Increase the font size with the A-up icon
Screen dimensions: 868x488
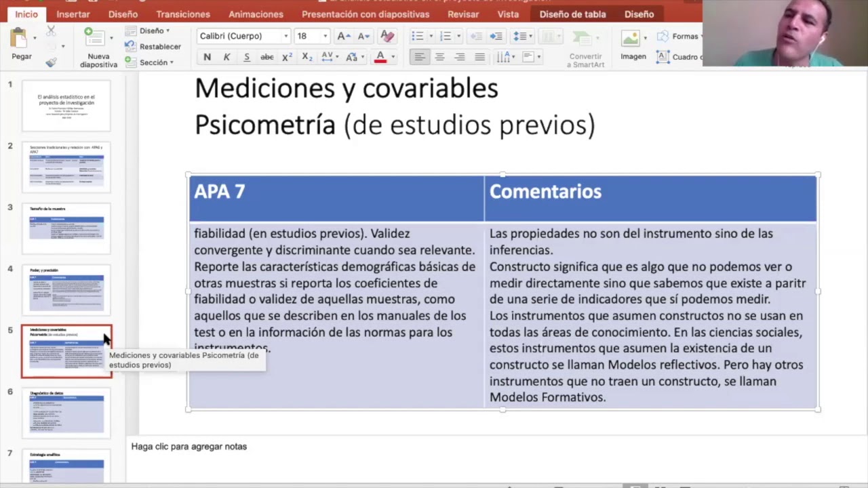pyautogui.click(x=343, y=36)
